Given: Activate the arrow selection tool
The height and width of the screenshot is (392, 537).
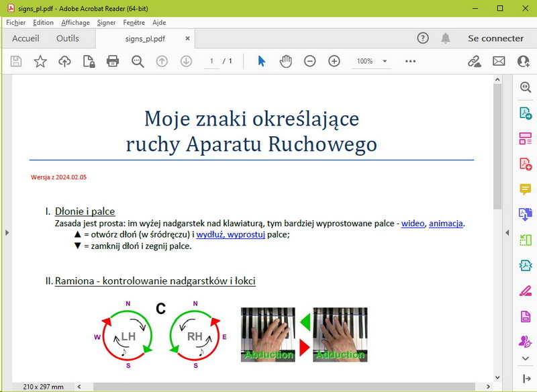Looking at the screenshot, I should [x=261, y=61].
